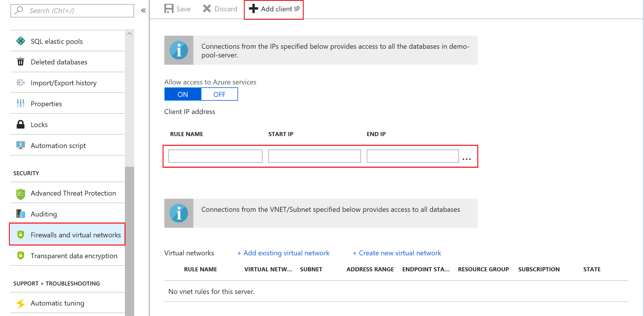The height and width of the screenshot is (316, 644).
Task: Toggle Allow access to Azure services ON
Action: click(x=182, y=94)
